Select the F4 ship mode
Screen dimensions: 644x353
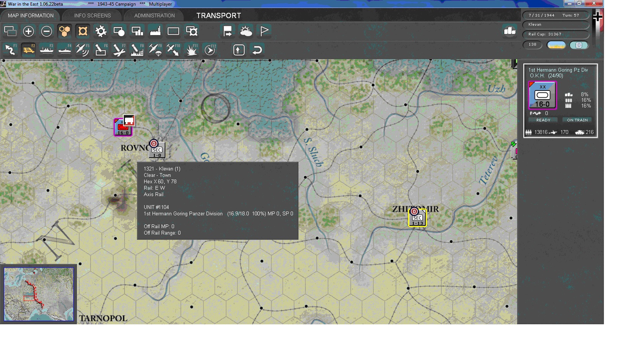coord(65,50)
